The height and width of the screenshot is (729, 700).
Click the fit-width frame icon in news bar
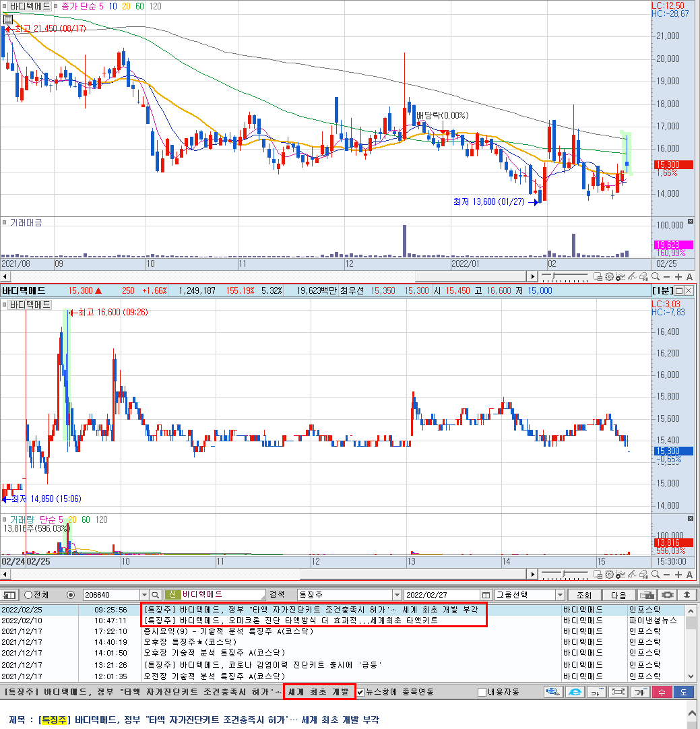coord(618,692)
